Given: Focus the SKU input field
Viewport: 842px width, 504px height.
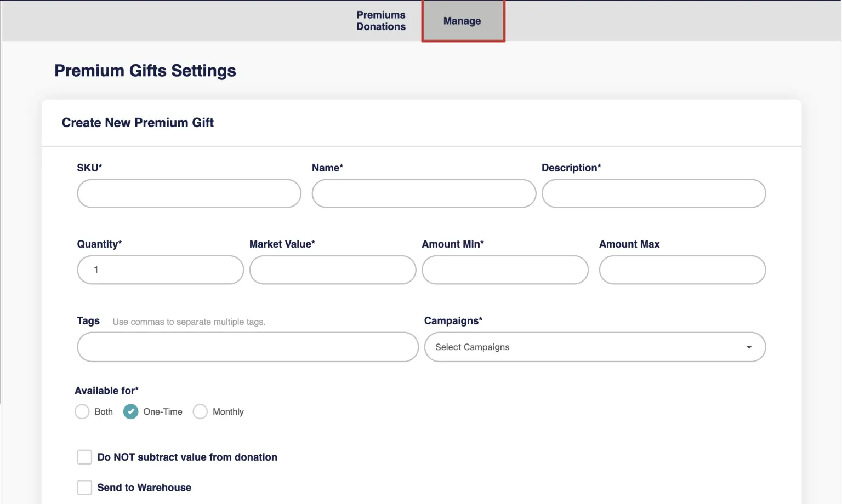Looking at the screenshot, I should (x=189, y=193).
